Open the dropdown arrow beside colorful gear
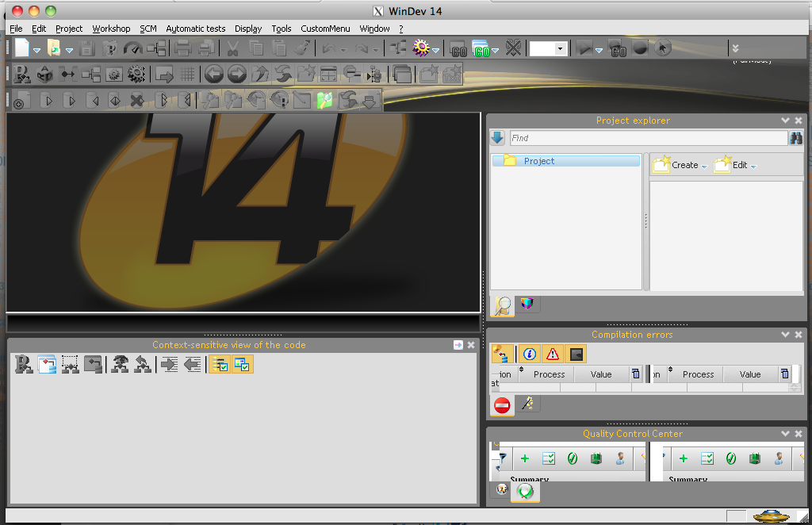This screenshot has width=812, height=525. point(435,51)
